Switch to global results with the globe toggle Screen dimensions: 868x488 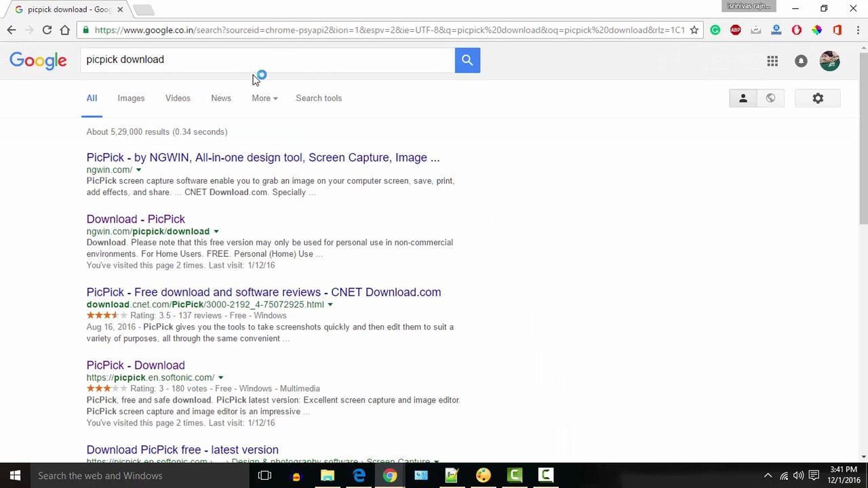(x=770, y=98)
